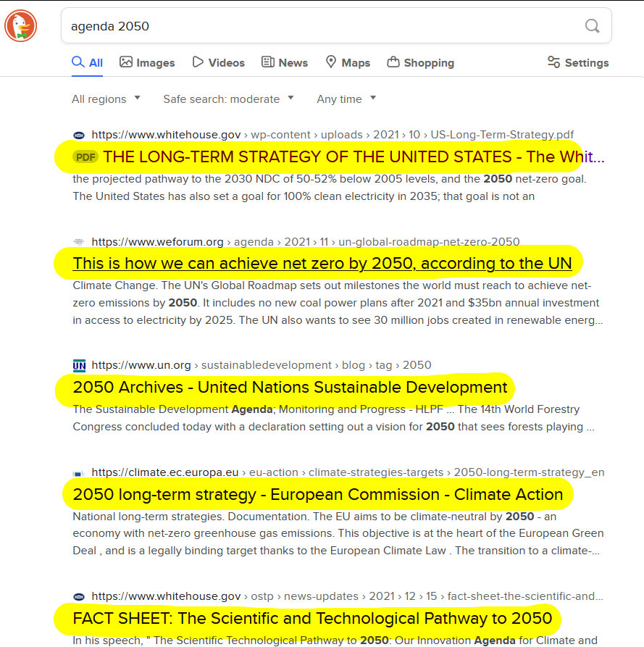The width and height of the screenshot is (644, 647).
Task: Click the first whitehouse.gov result favicon
Action: (x=79, y=135)
